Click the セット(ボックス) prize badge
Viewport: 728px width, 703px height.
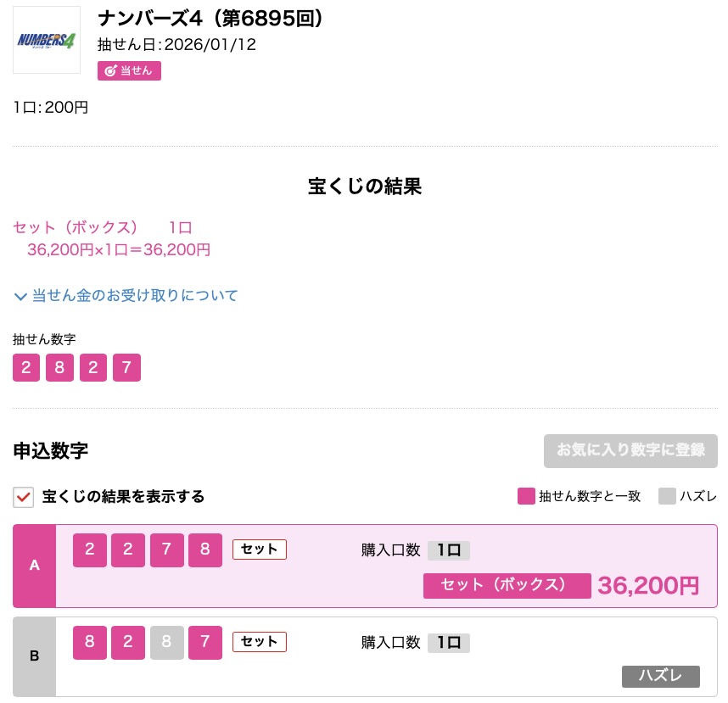507,586
